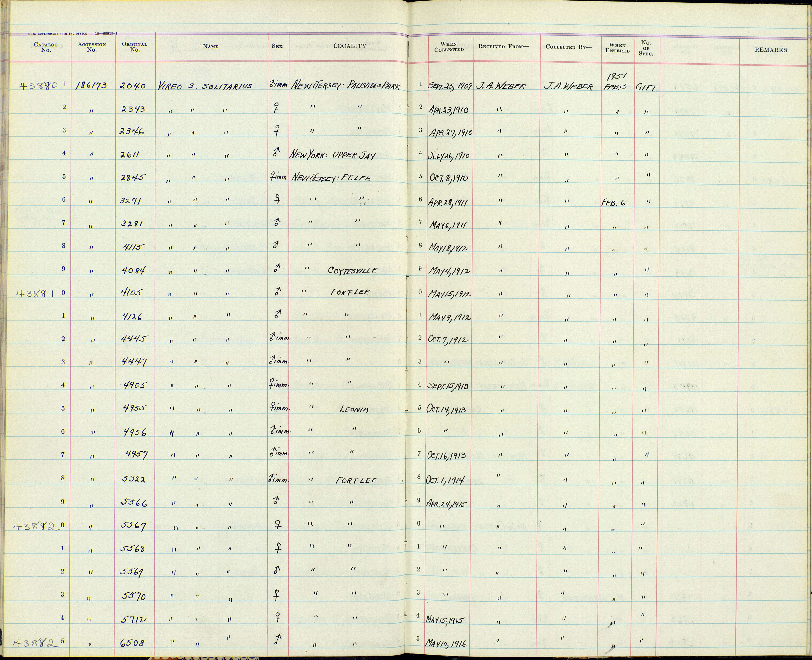Click the 'Original No.' column header
The image size is (812, 660).
tap(135, 47)
